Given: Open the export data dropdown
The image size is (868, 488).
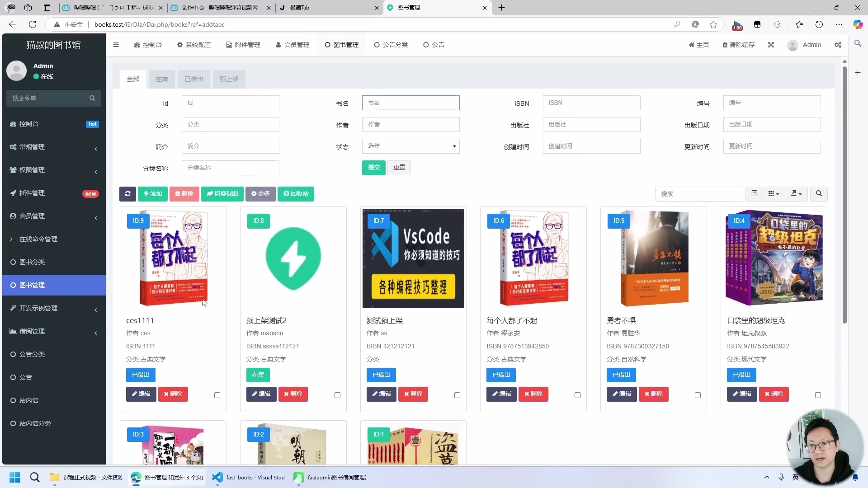Looking at the screenshot, I should [x=796, y=194].
